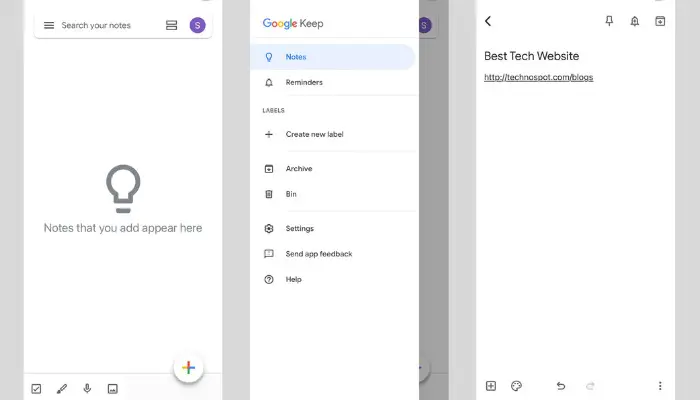Image resolution: width=700 pixels, height=400 pixels.
Task: Record a voice note with microphone icon
Action: pos(87,388)
